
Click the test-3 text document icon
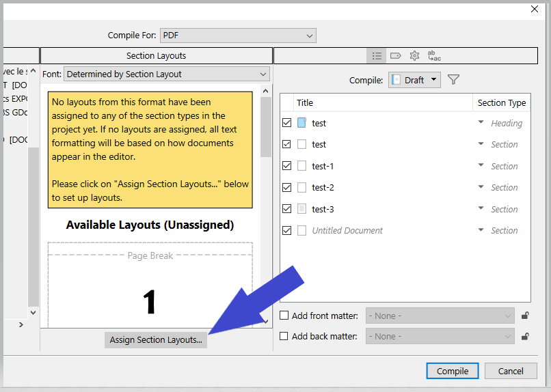tap(302, 209)
